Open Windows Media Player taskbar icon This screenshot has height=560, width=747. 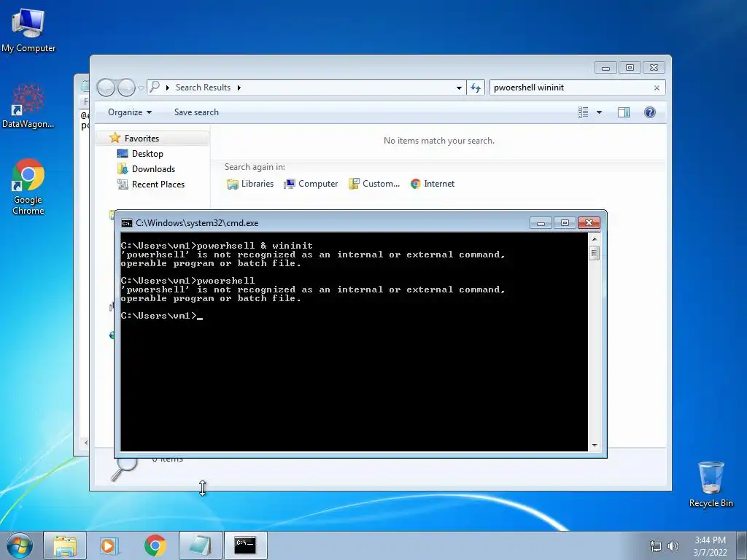pyautogui.click(x=109, y=545)
